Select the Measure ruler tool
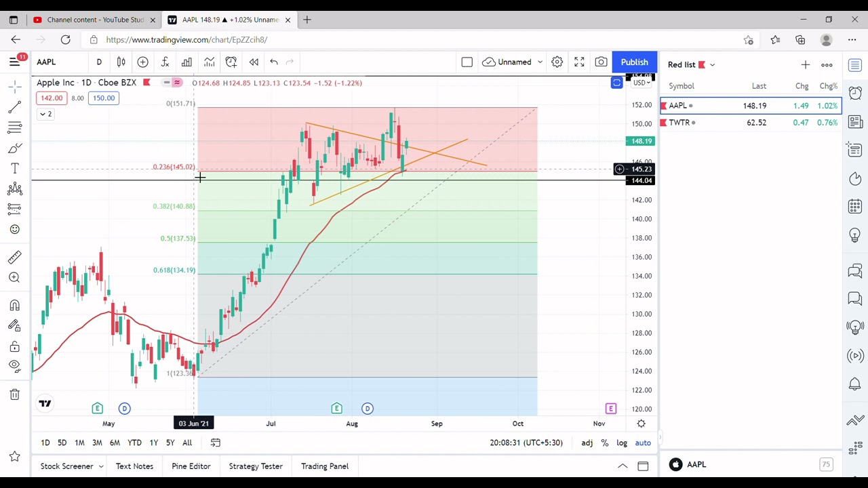Image resolution: width=868 pixels, height=488 pixels. 14,257
